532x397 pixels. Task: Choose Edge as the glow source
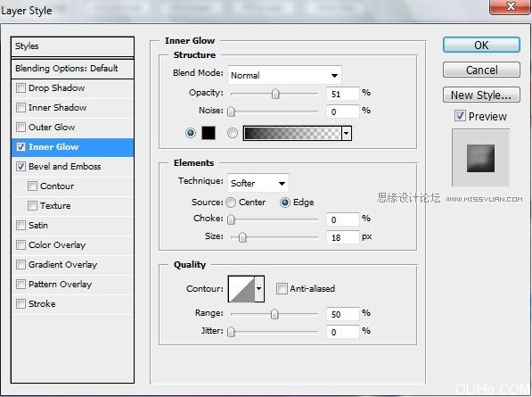click(x=285, y=203)
